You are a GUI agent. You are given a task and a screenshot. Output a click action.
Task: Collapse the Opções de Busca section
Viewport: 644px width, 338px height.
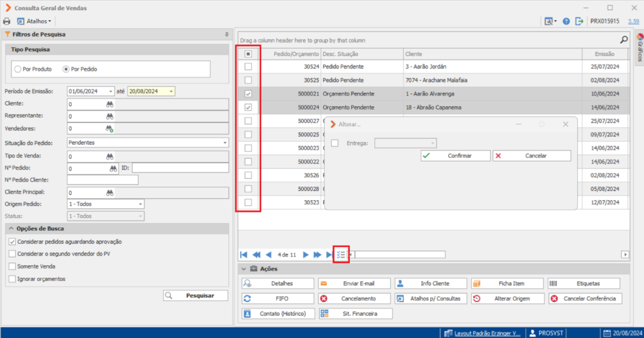[11, 229]
